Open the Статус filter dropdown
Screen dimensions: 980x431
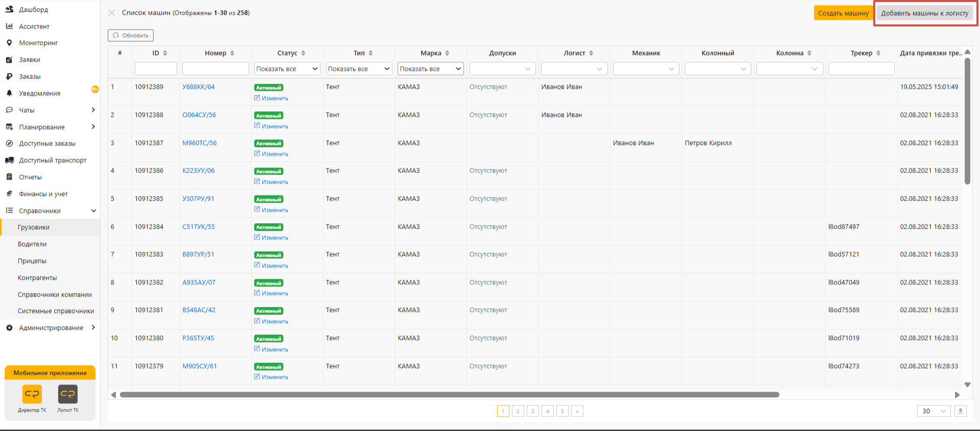(287, 69)
